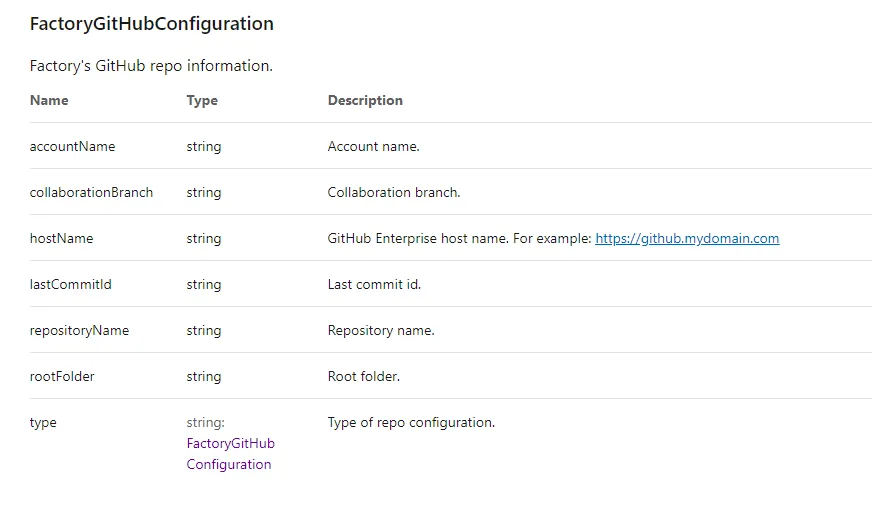Select the accountName property name

coord(72,147)
